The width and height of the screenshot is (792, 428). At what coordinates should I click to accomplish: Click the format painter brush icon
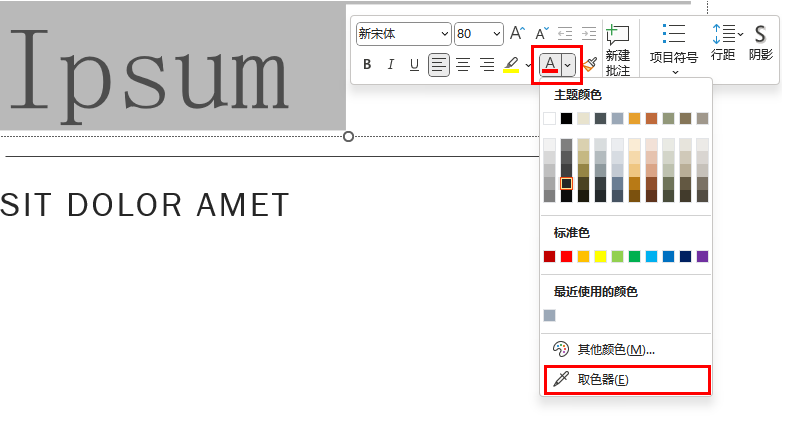(589, 65)
